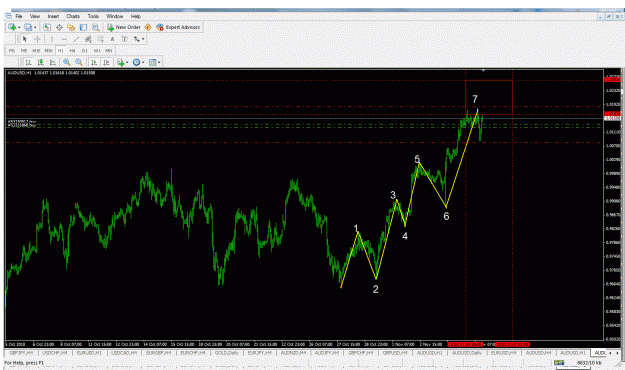Switch chart to Line Chart mode
625x370 pixels.
tap(53, 62)
